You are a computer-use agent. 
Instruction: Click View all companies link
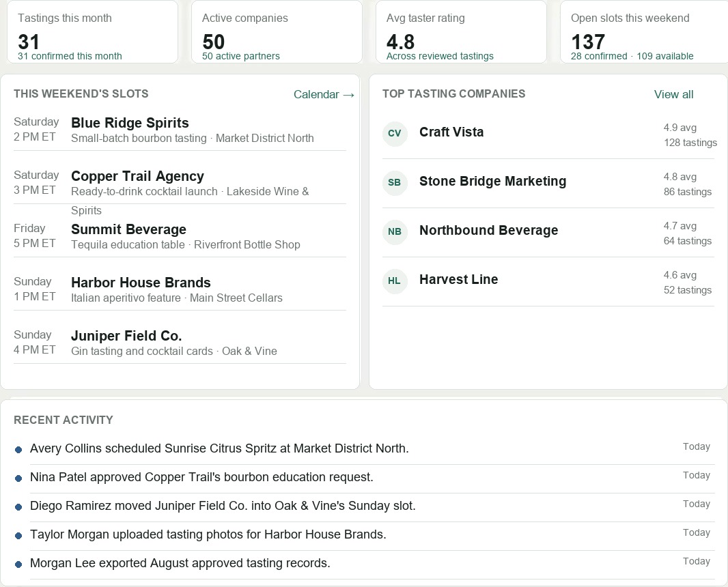pos(673,94)
